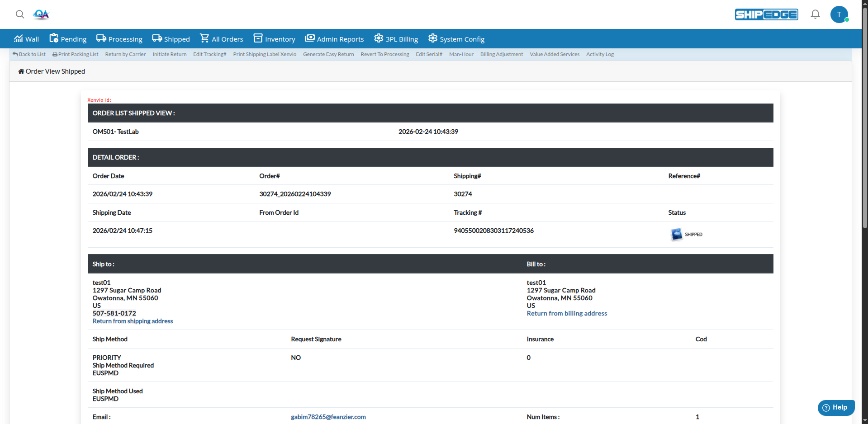Open the user avatar menu
The image size is (868, 424).
839,14
